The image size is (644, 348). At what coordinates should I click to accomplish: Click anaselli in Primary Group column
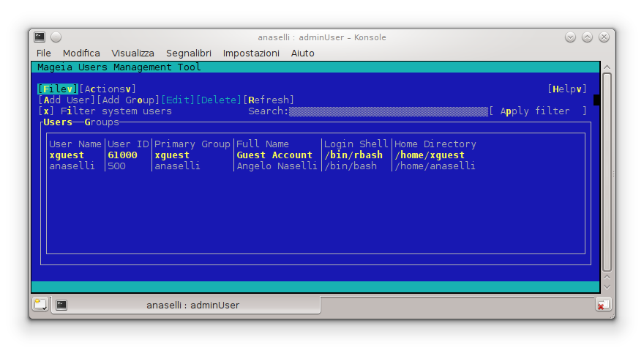click(x=177, y=166)
